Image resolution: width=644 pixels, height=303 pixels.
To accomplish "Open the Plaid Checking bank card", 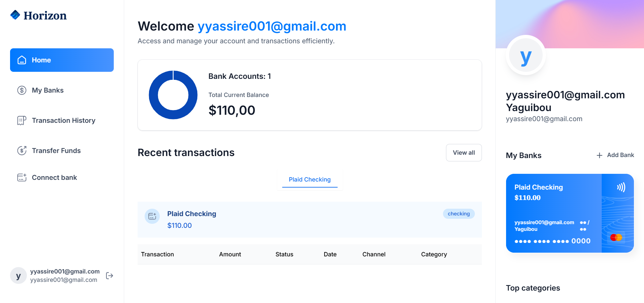I will (x=570, y=213).
